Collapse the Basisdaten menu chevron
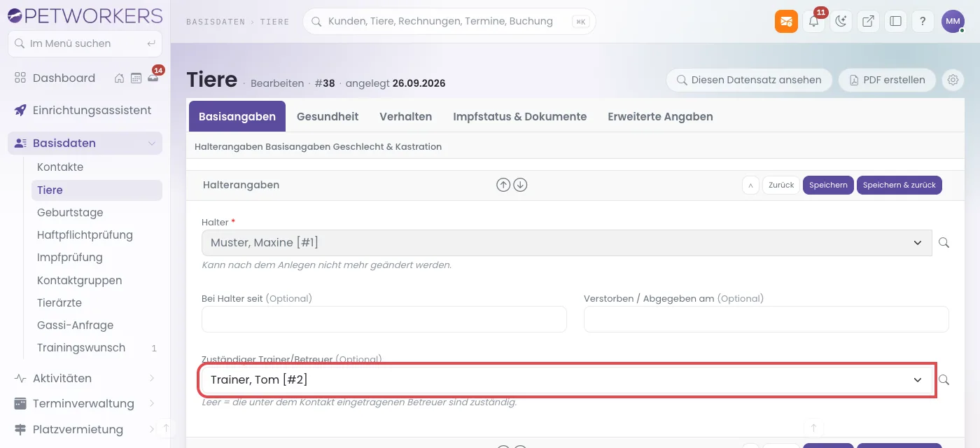The width and height of the screenshot is (980, 448). 152,143
